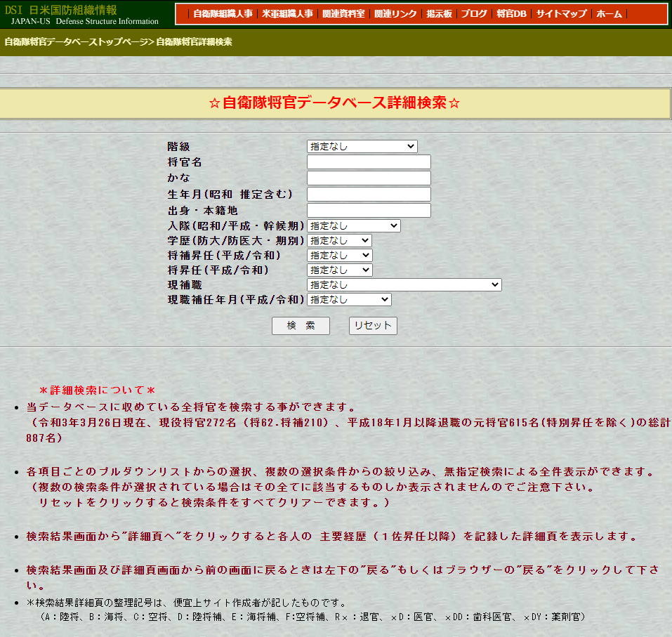Open the サイトマップ navigation link
This screenshot has height=637, width=672.
click(560, 14)
